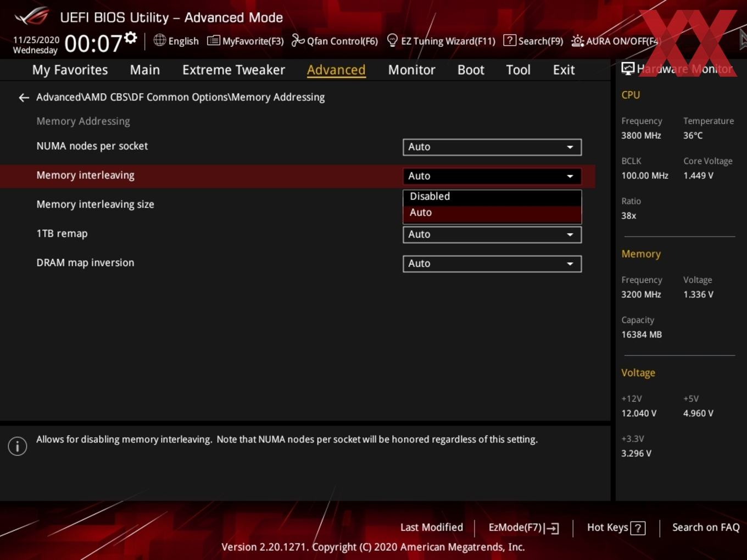Choose Auto in the open option list
747x560 pixels.
tap(492, 213)
